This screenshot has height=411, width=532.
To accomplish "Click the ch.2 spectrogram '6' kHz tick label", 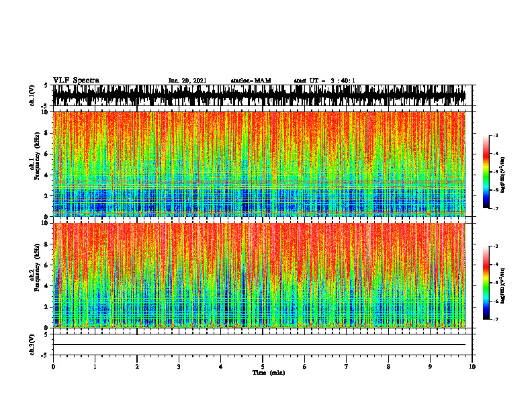I will (x=47, y=265).
